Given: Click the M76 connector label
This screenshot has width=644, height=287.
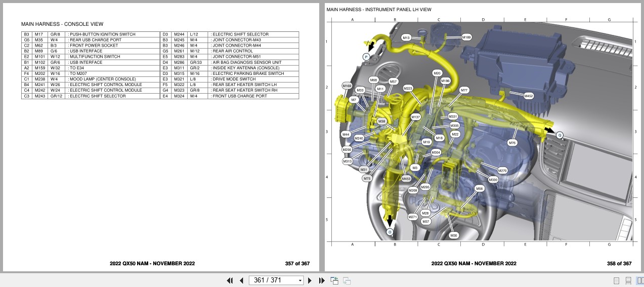Looking at the screenshot, I should tap(512, 143).
